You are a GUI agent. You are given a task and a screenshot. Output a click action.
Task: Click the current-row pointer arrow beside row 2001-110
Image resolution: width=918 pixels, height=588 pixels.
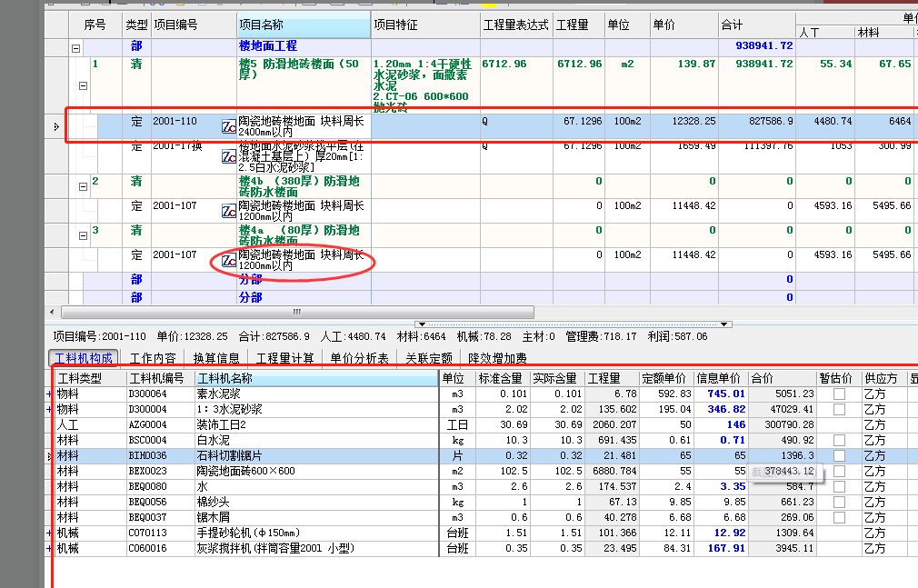tap(56, 126)
